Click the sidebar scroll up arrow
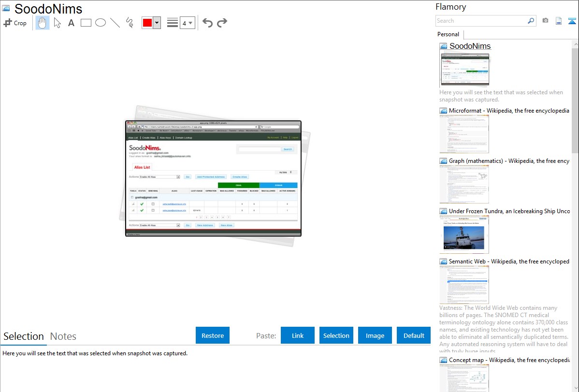579x392 pixels. [575, 44]
